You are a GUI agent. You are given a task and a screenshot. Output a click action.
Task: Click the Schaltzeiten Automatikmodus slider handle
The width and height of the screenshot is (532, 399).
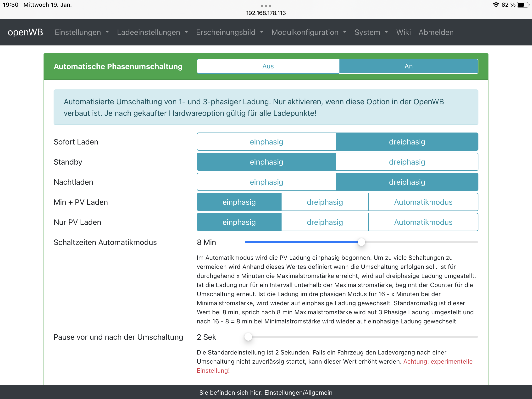(x=361, y=242)
